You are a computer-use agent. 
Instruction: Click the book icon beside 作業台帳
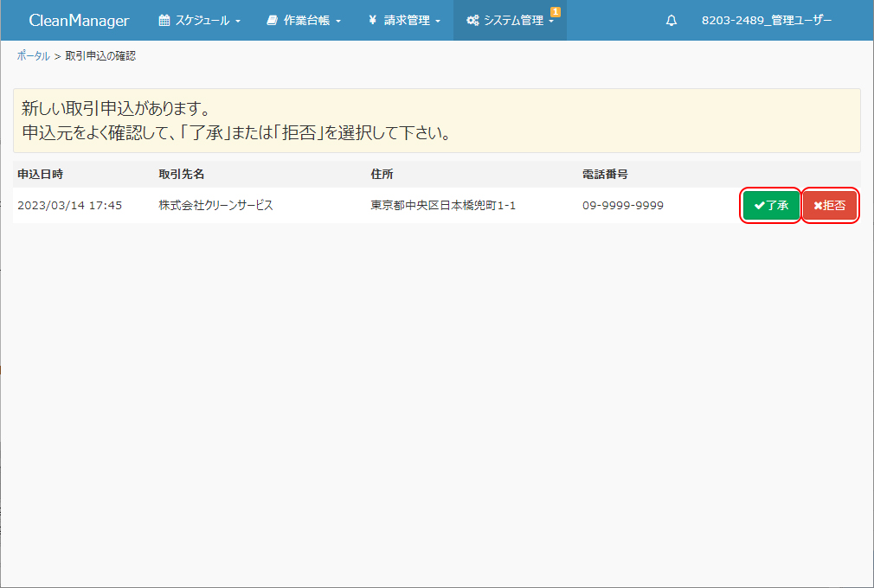coord(273,21)
